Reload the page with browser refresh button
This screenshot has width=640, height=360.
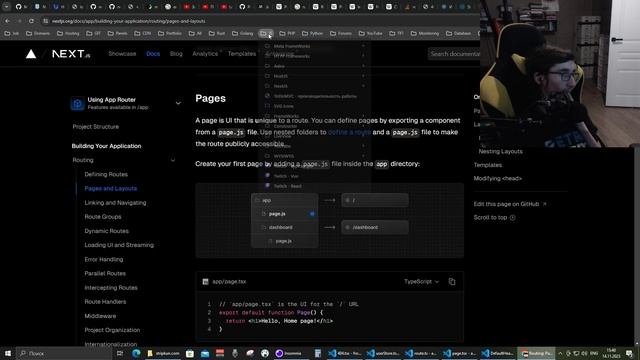pyautogui.click(x=31, y=21)
